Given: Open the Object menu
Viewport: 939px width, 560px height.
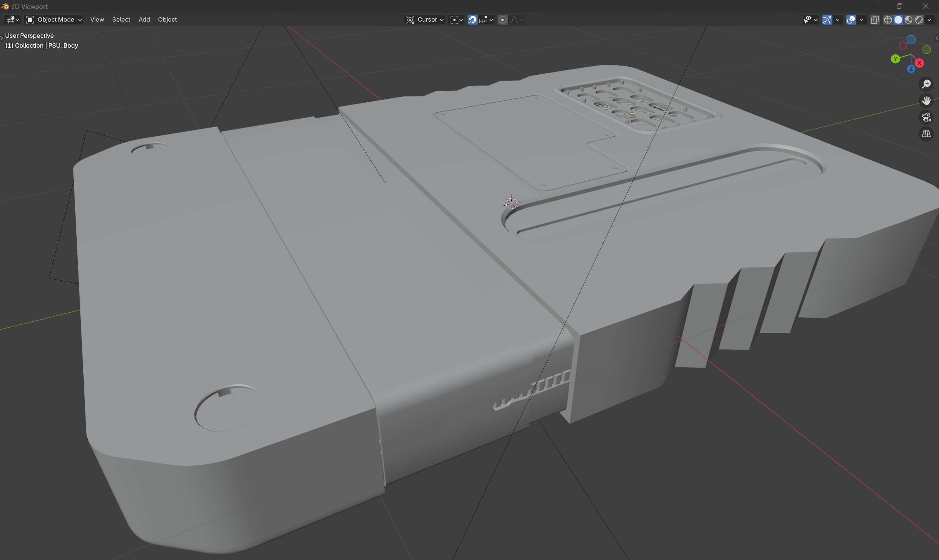Looking at the screenshot, I should [167, 20].
